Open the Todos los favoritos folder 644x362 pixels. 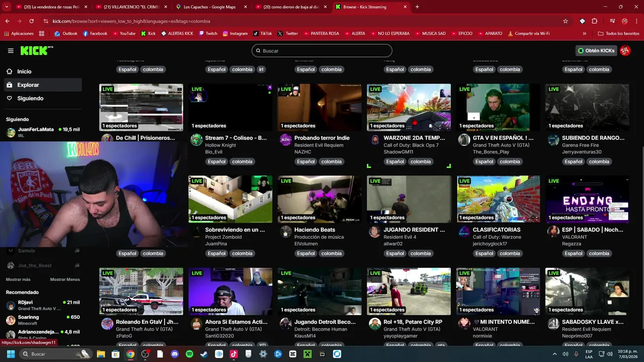pyautogui.click(x=618, y=34)
